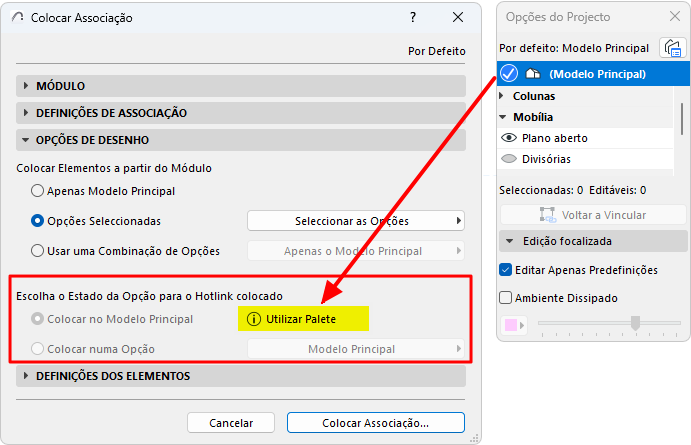Click the Cancelar button
Image resolution: width=691 pixels, height=445 pixels.
pos(231,423)
